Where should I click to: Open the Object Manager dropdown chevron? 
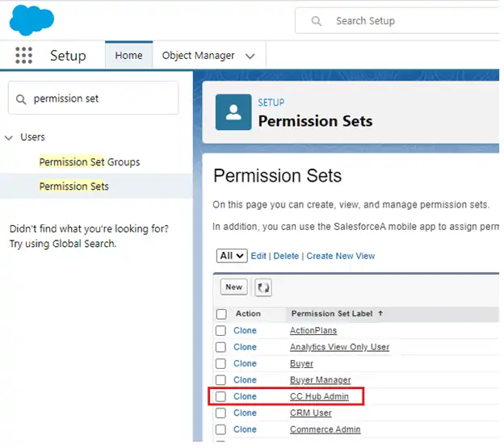(x=250, y=57)
